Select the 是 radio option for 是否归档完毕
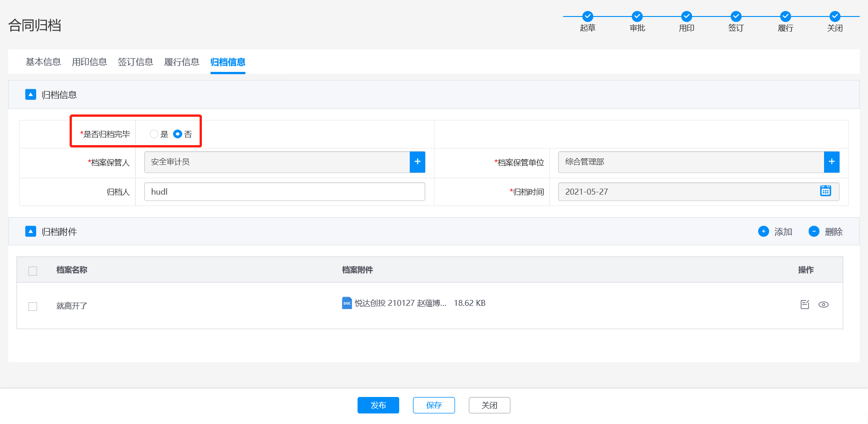 [154, 134]
